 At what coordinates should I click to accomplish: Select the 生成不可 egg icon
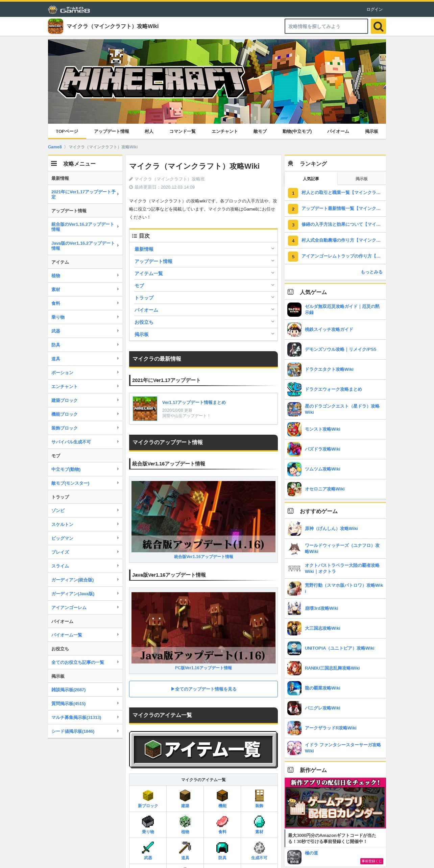click(x=259, y=848)
